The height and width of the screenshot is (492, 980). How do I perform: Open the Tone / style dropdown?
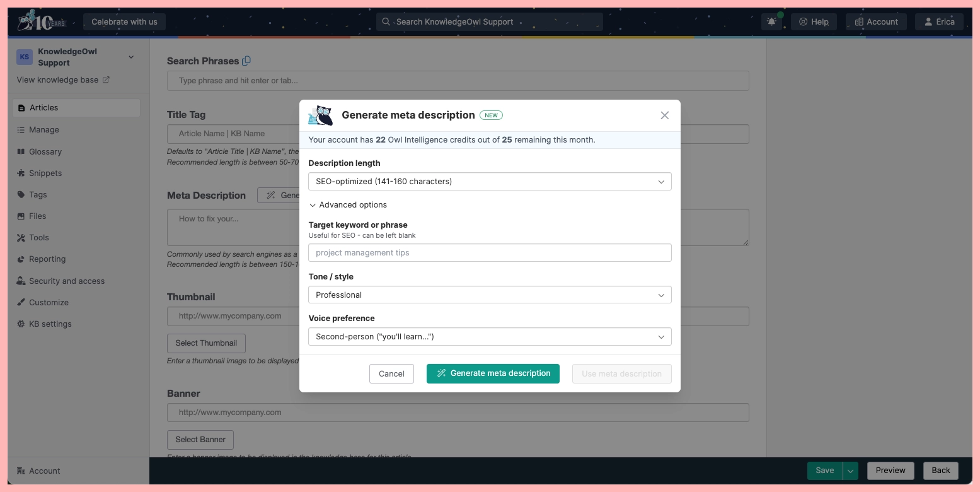490,295
